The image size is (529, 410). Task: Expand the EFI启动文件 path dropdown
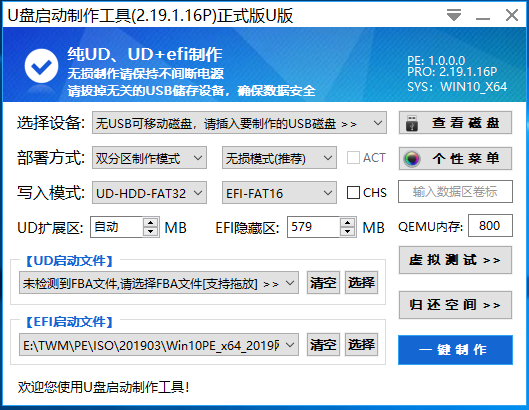(159, 345)
